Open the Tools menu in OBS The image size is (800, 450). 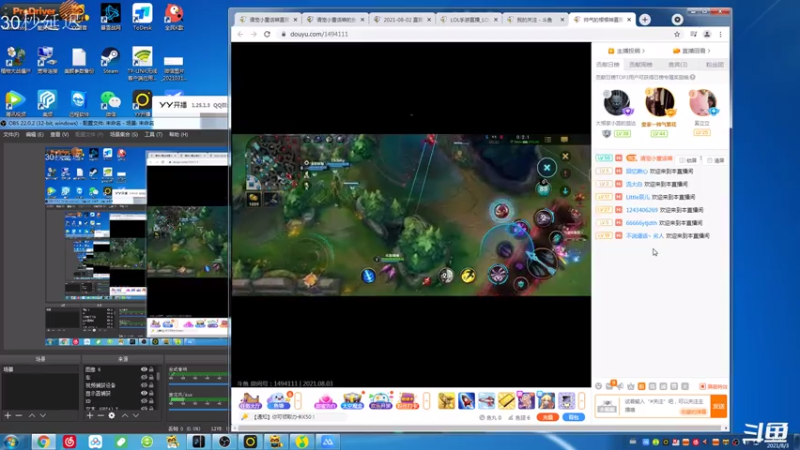click(x=153, y=135)
